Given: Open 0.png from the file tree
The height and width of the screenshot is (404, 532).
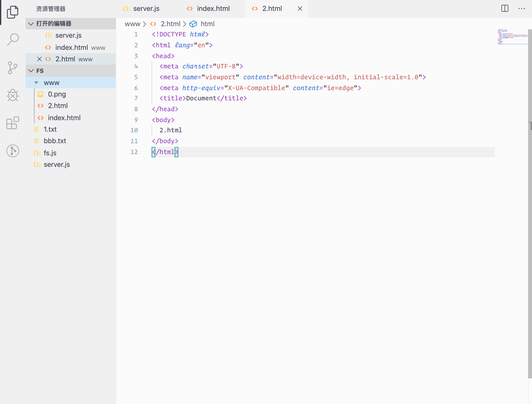Looking at the screenshot, I should 57,94.
